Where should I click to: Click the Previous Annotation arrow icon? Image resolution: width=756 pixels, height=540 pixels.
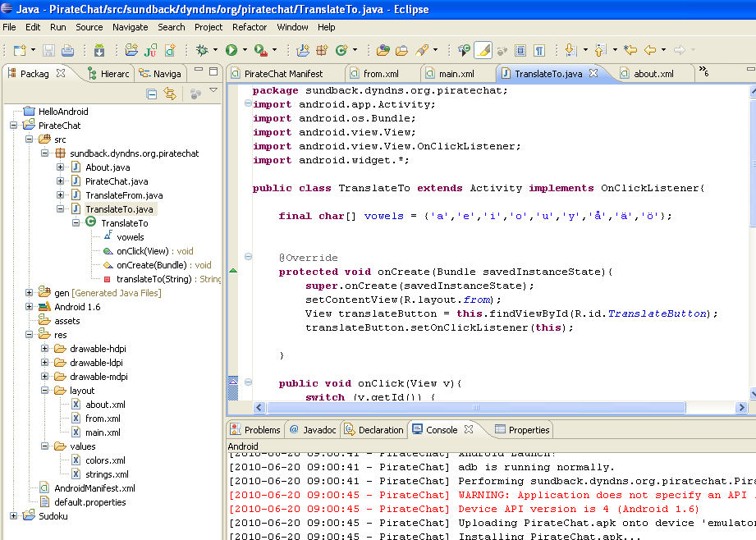600,50
